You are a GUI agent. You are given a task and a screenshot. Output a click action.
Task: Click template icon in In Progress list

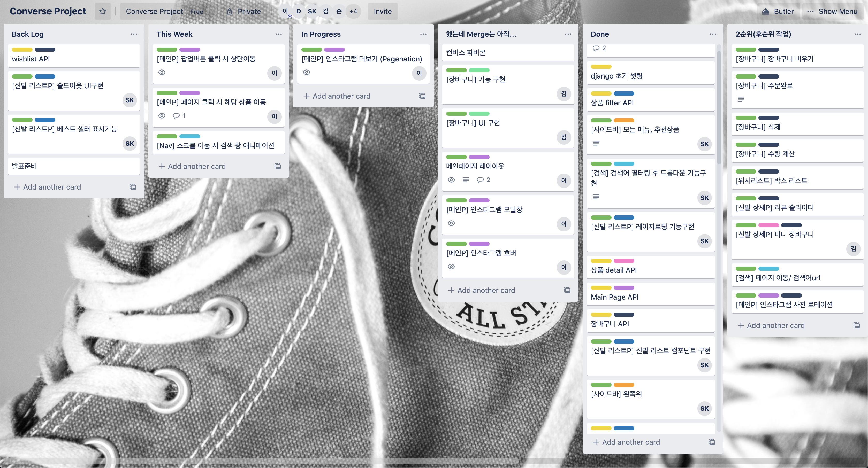(422, 96)
